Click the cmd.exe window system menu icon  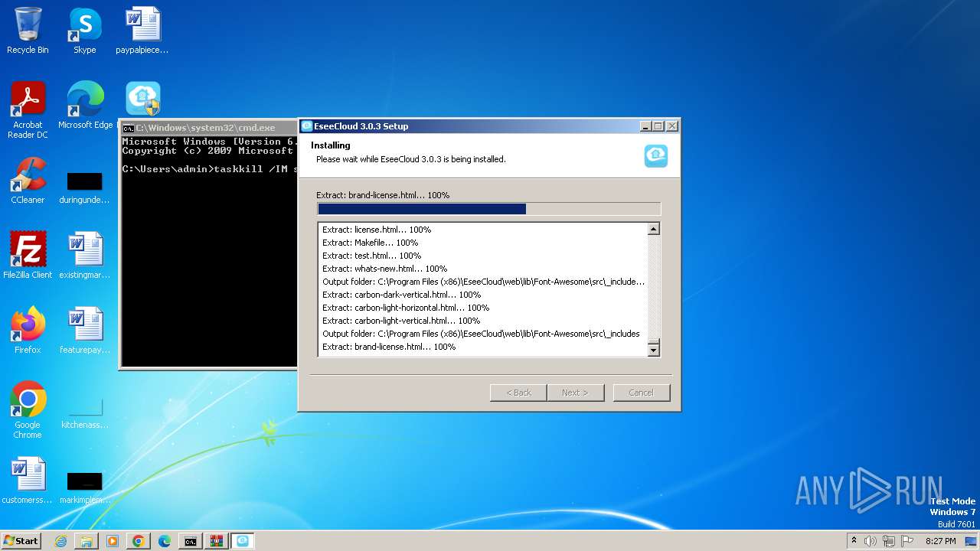(x=129, y=128)
